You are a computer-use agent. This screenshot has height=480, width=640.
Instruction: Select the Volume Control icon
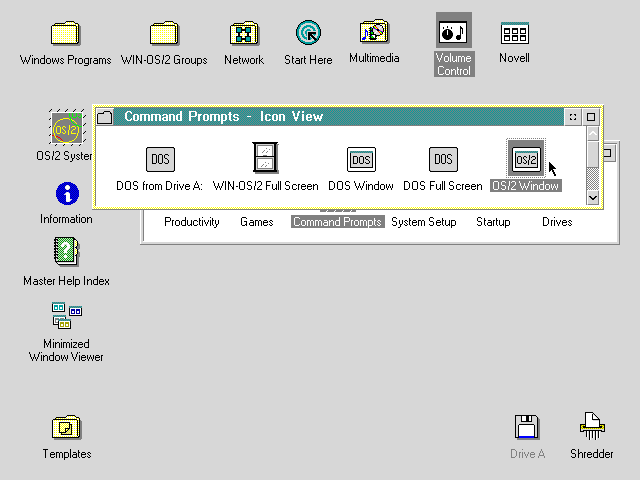tap(454, 31)
